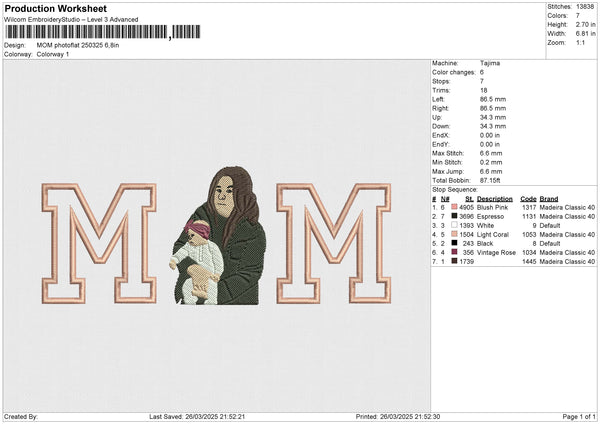Image resolution: width=600 pixels, height=424 pixels.
Task: Click 'MOM photoflat 250325 6,8in' design name
Action: [x=78, y=45]
